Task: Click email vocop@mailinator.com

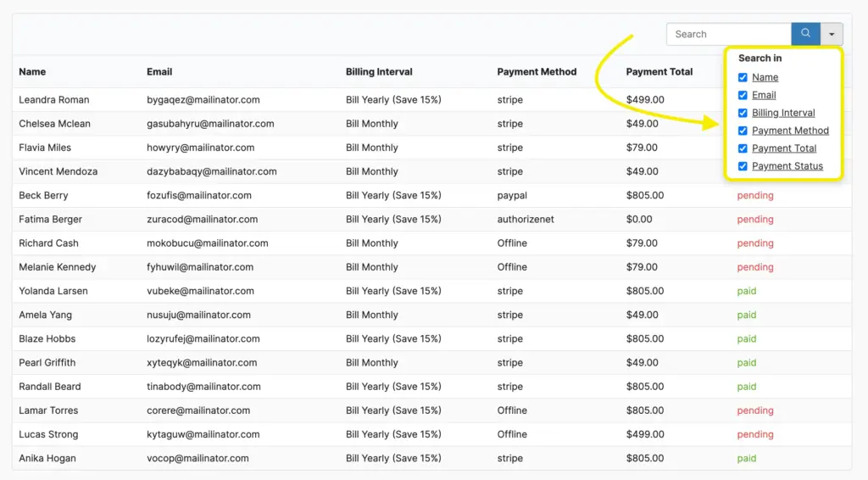Action: [198, 458]
